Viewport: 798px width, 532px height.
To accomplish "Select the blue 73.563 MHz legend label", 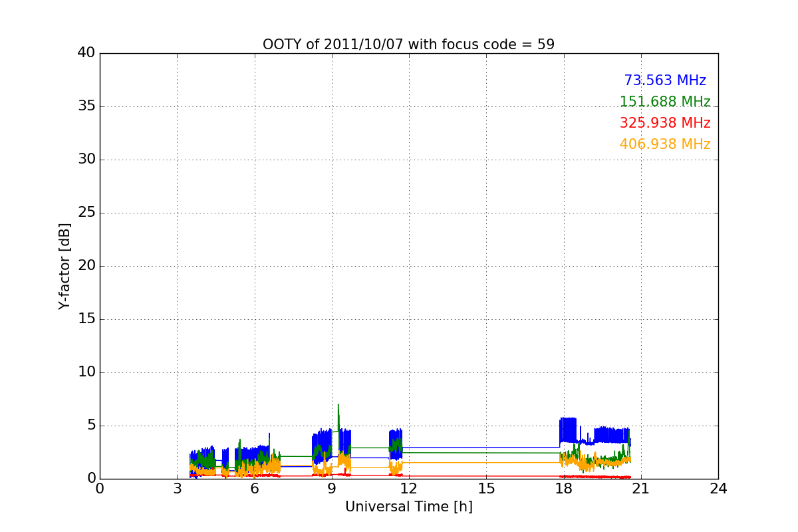I will [x=665, y=80].
